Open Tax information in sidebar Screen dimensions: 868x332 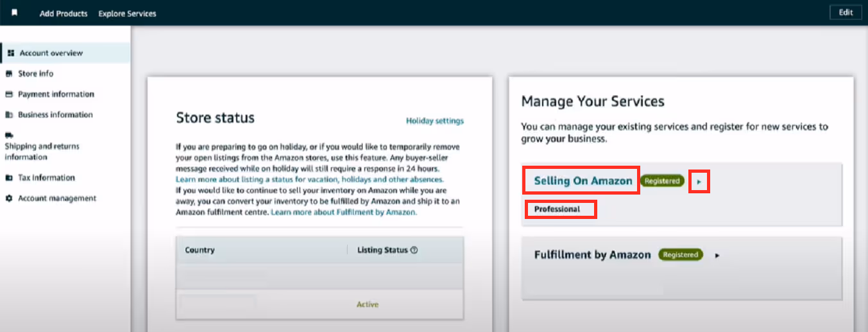click(46, 178)
